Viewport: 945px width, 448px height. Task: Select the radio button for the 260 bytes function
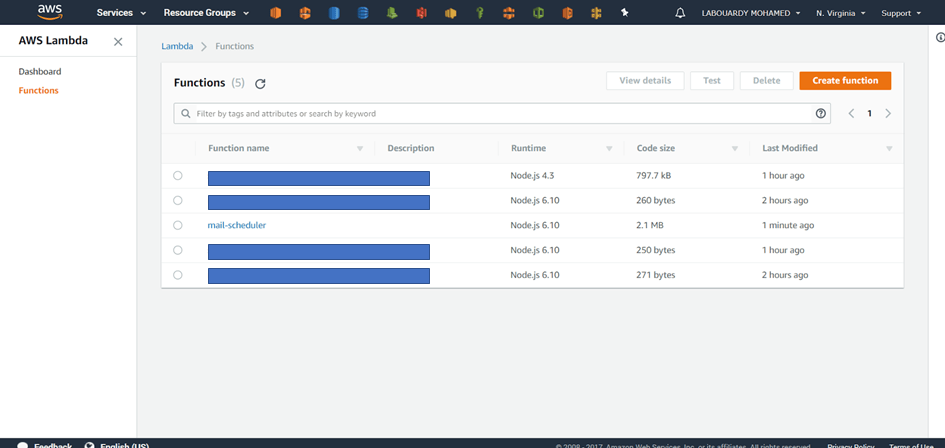click(177, 200)
